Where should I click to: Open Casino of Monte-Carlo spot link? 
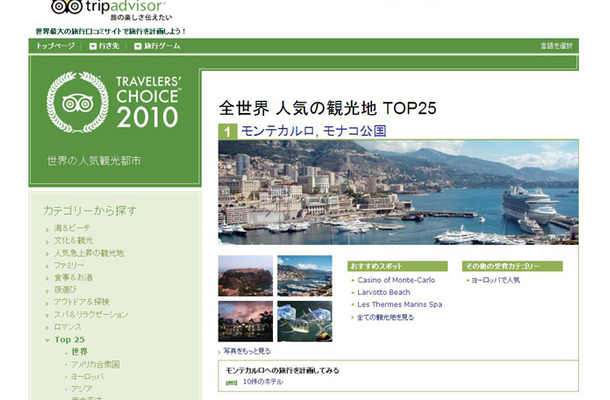tap(396, 280)
